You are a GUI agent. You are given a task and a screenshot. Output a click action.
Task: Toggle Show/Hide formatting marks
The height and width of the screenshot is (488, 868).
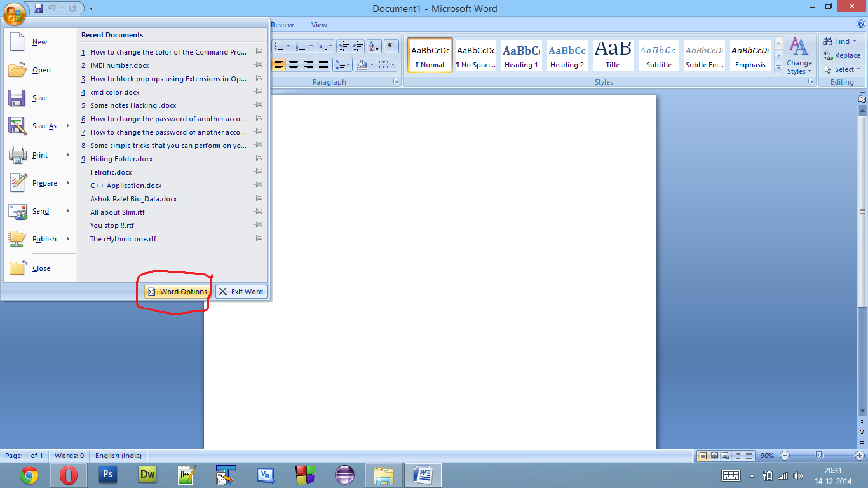click(391, 46)
